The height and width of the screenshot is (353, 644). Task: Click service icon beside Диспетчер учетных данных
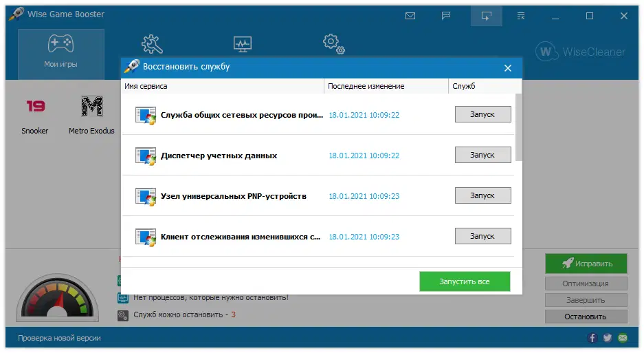(x=146, y=156)
